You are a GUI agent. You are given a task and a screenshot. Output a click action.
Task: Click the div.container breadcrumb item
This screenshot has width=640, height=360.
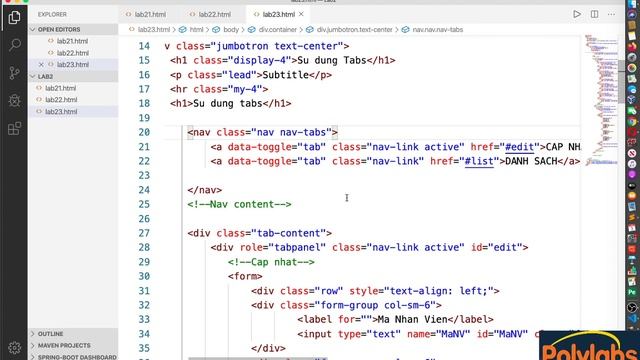[278, 29]
